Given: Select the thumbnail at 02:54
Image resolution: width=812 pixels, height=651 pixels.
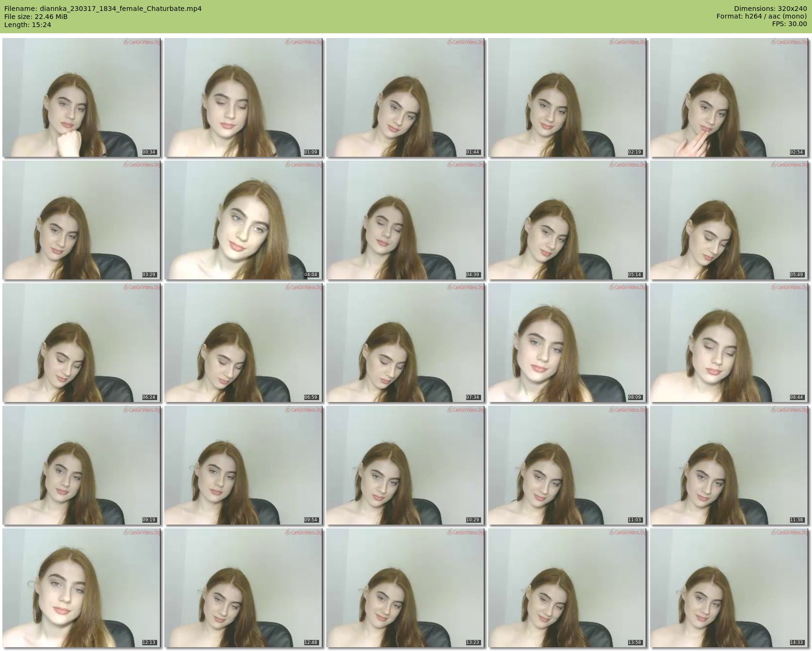Looking at the screenshot, I should click(x=729, y=97).
